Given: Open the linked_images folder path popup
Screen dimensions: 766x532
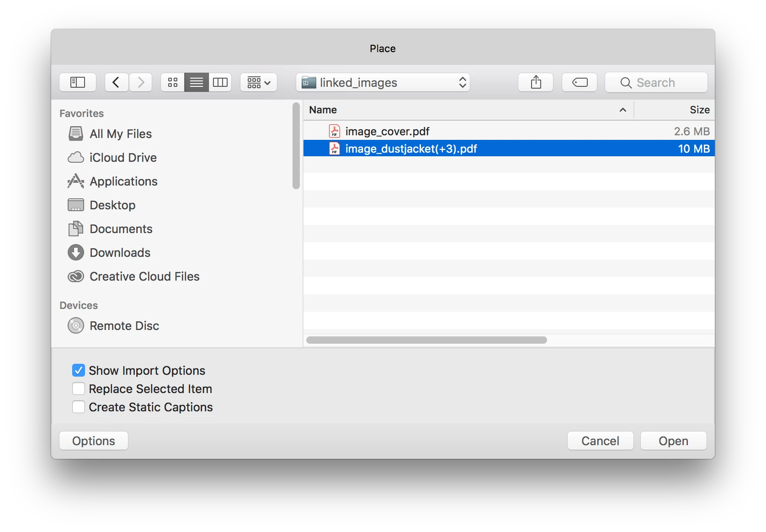Looking at the screenshot, I should [x=383, y=82].
